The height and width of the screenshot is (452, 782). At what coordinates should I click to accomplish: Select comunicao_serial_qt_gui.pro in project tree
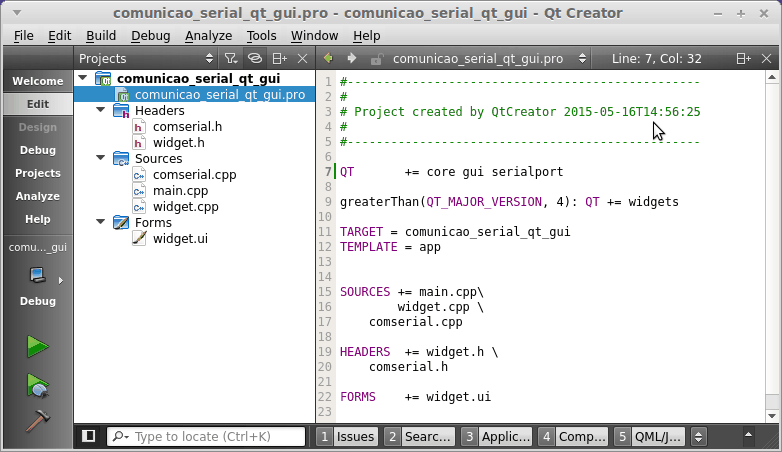[219, 94]
